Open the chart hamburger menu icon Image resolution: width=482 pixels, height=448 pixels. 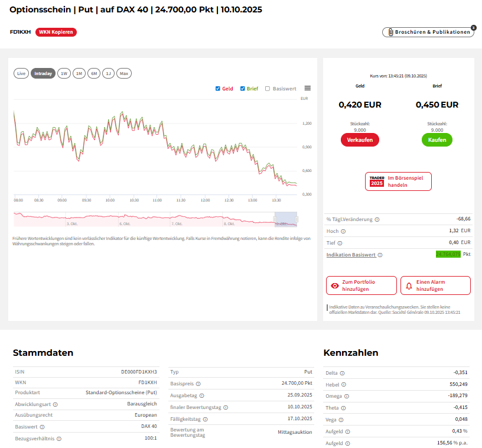coord(307,88)
